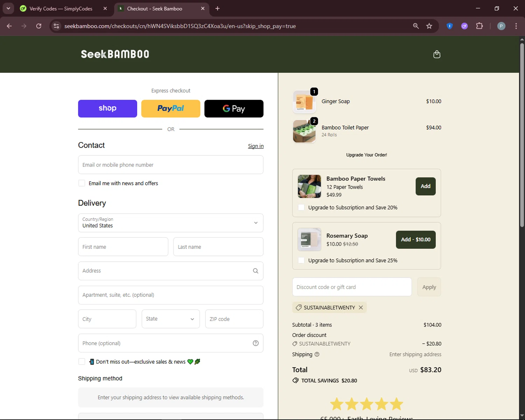Click the City field
The image size is (525, 420).
pyautogui.click(x=107, y=319)
